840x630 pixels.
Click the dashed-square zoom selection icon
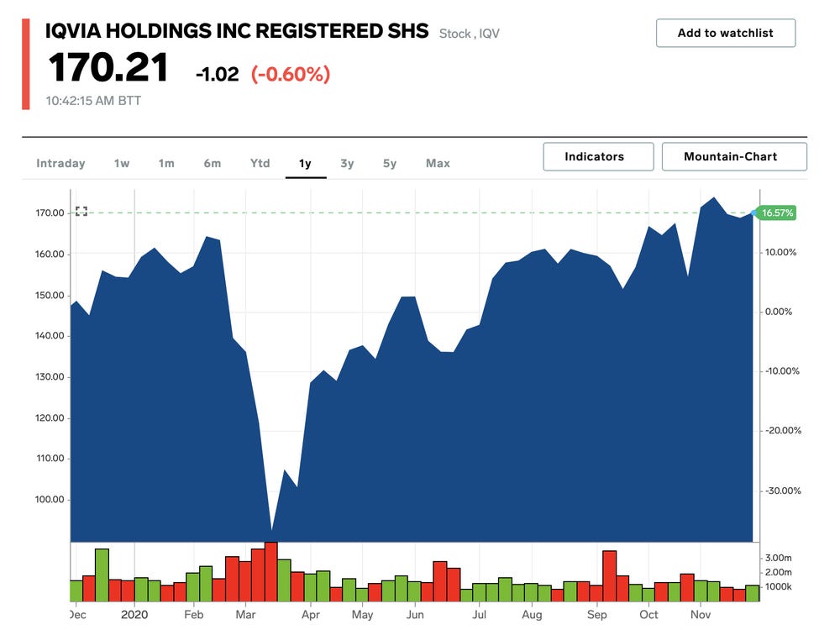pos(81,211)
